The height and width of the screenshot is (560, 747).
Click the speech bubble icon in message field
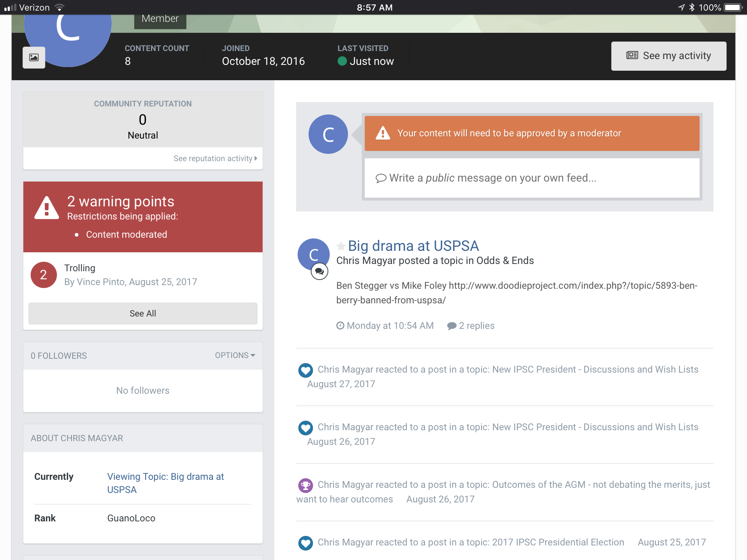(381, 178)
